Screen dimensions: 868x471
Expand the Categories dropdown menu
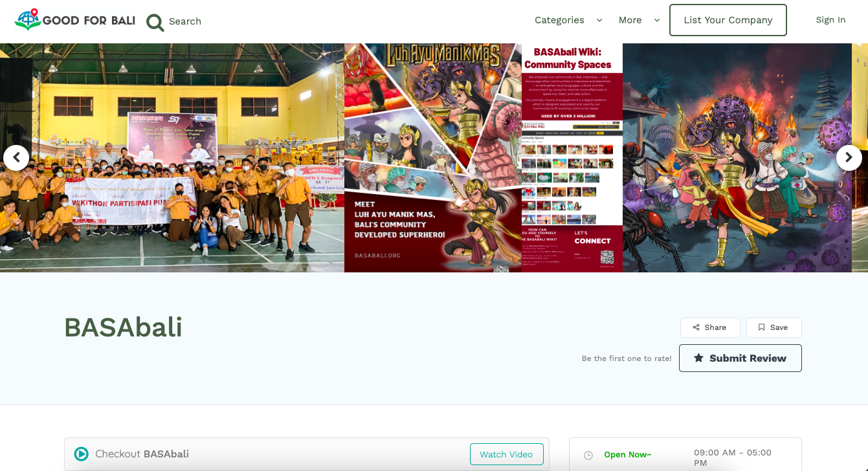pos(568,20)
